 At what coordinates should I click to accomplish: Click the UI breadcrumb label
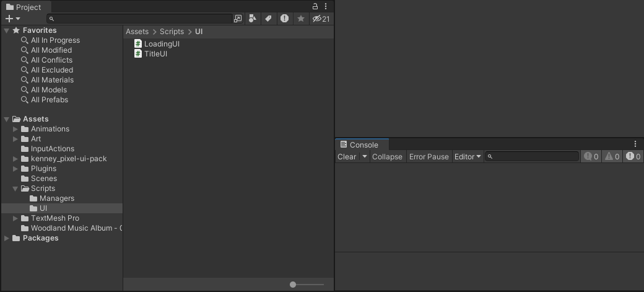pos(199,32)
